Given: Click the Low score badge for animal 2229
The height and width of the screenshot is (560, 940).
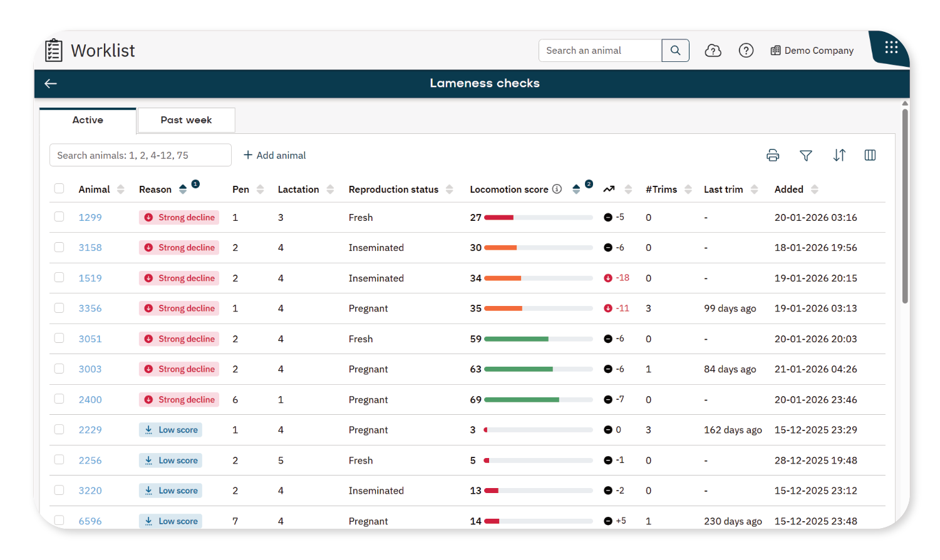Looking at the screenshot, I should click(170, 430).
